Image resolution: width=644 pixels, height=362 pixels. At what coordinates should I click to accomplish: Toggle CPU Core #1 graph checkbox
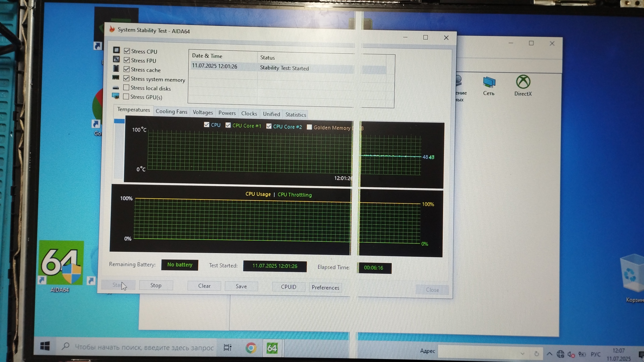click(x=228, y=125)
